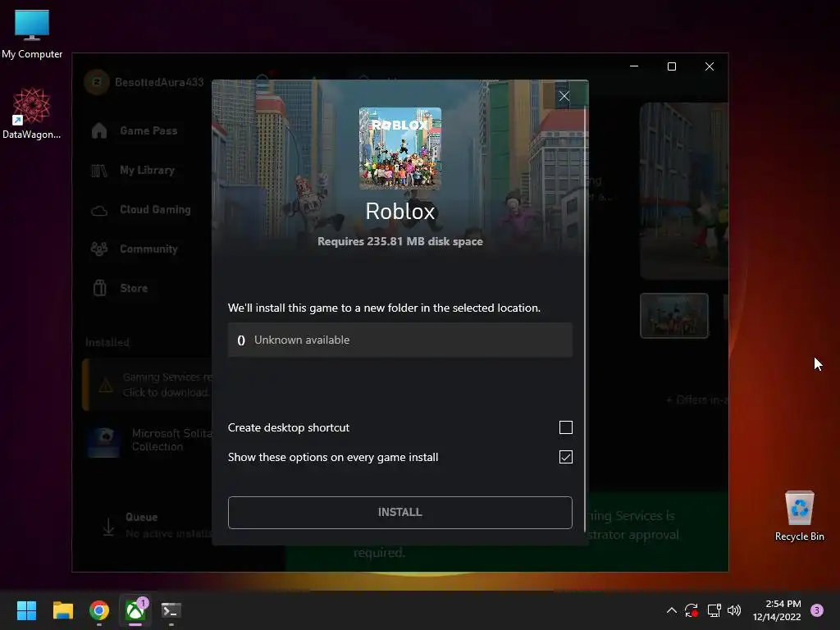Select the My Computer desktop icon
Screen dimensions: 840x630
pyautogui.click(x=32, y=34)
